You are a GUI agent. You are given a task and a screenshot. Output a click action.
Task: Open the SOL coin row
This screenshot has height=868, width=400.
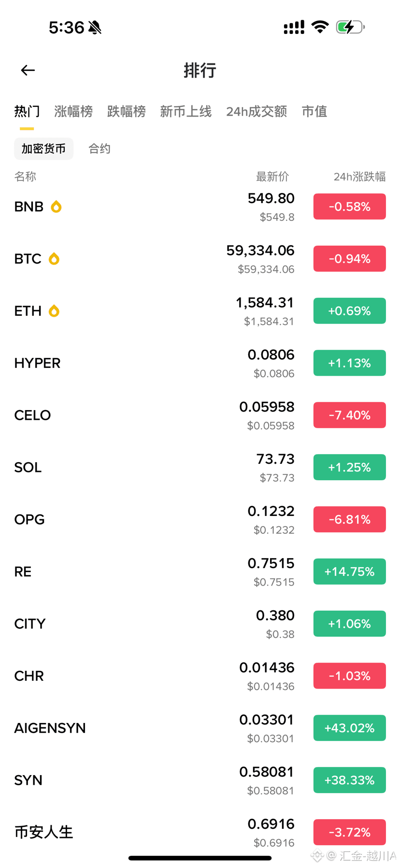[200, 468]
